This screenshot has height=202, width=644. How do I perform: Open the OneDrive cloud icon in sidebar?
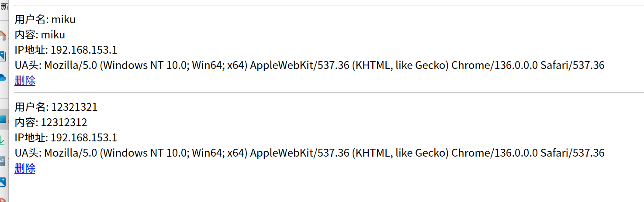click(x=3, y=77)
